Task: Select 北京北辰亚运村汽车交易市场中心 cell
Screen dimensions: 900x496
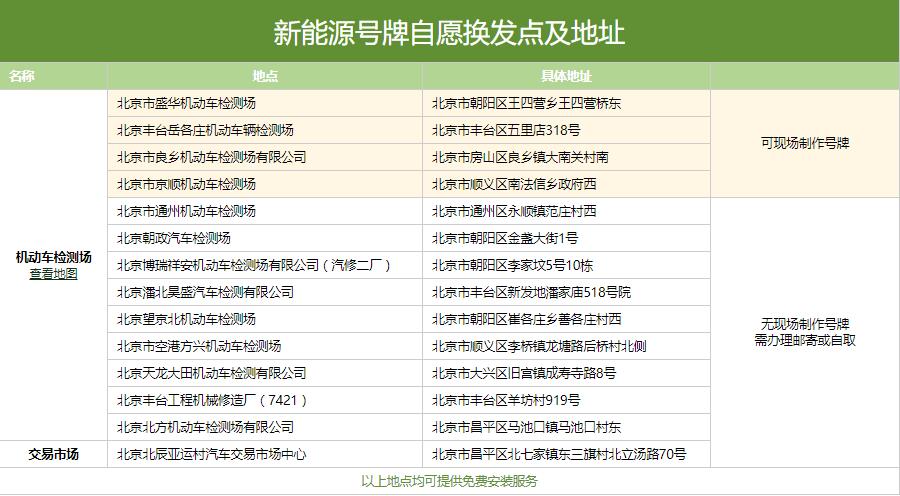Action: (265, 454)
